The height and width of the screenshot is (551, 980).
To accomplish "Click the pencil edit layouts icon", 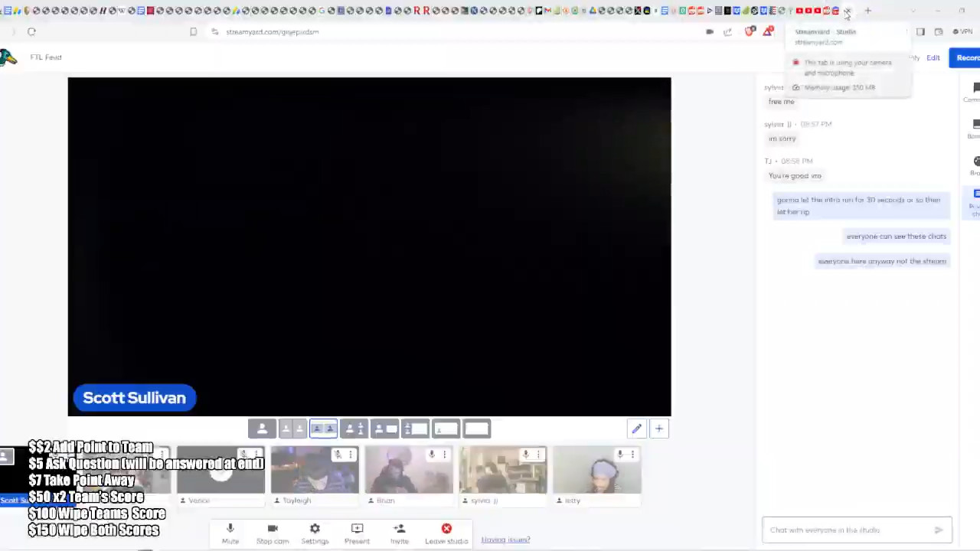I will click(636, 429).
